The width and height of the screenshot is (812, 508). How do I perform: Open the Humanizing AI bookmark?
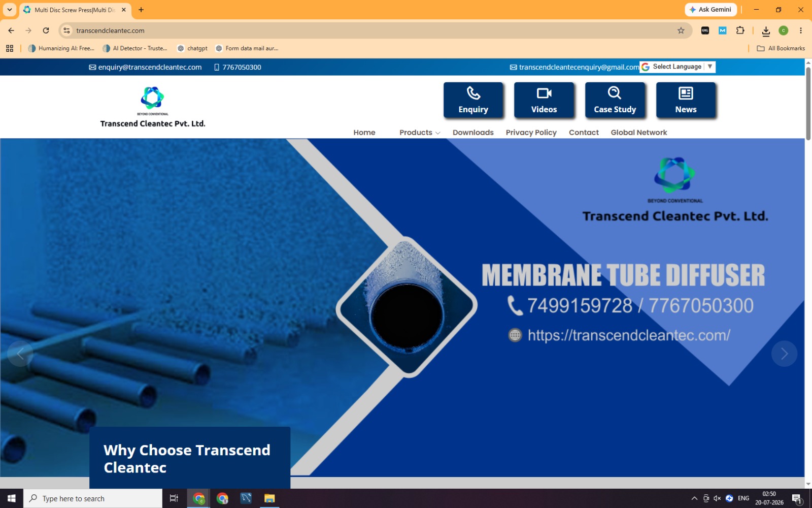pos(61,48)
